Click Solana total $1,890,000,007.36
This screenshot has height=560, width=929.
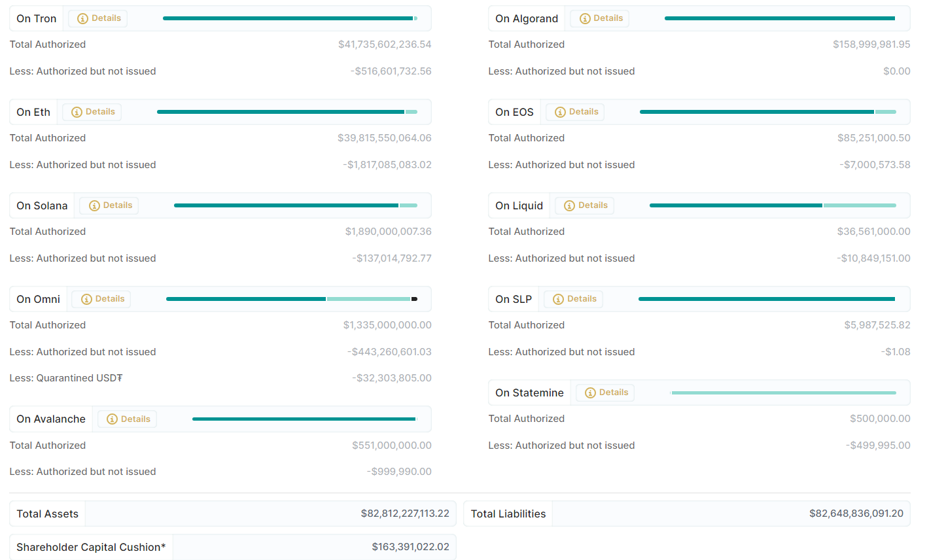pyautogui.click(x=389, y=232)
